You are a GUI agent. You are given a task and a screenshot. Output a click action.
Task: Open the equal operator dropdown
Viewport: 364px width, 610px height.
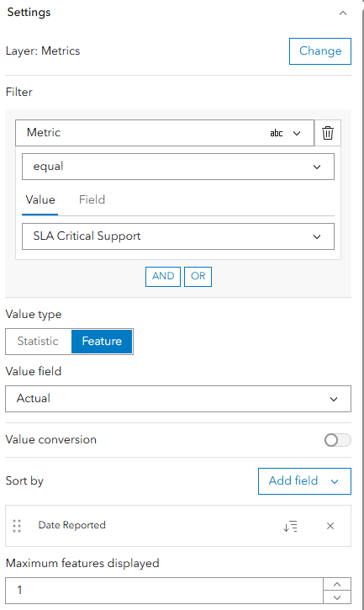pyautogui.click(x=178, y=167)
